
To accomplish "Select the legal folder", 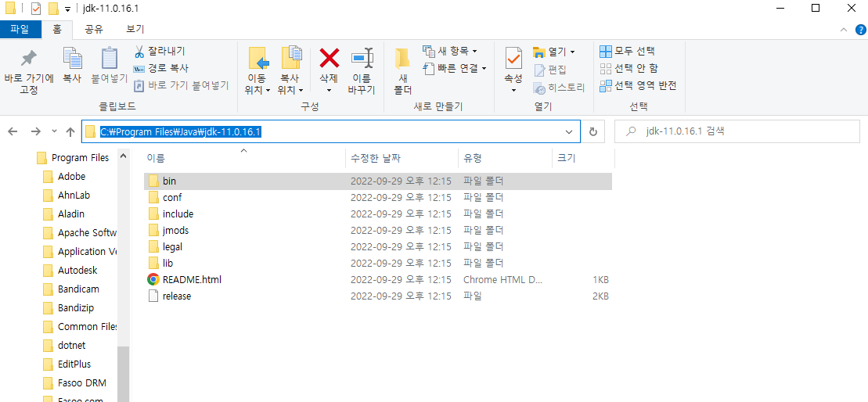I will coord(377,246).
